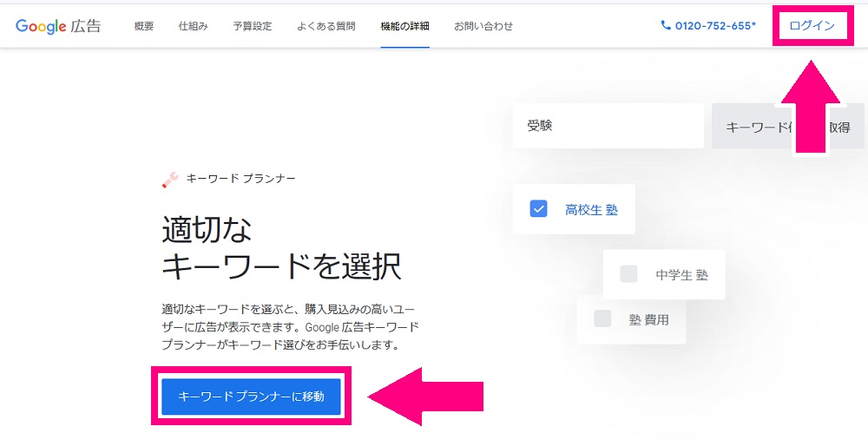Click the 受験 keyword input field
This screenshot has width=868, height=446.
click(x=608, y=126)
